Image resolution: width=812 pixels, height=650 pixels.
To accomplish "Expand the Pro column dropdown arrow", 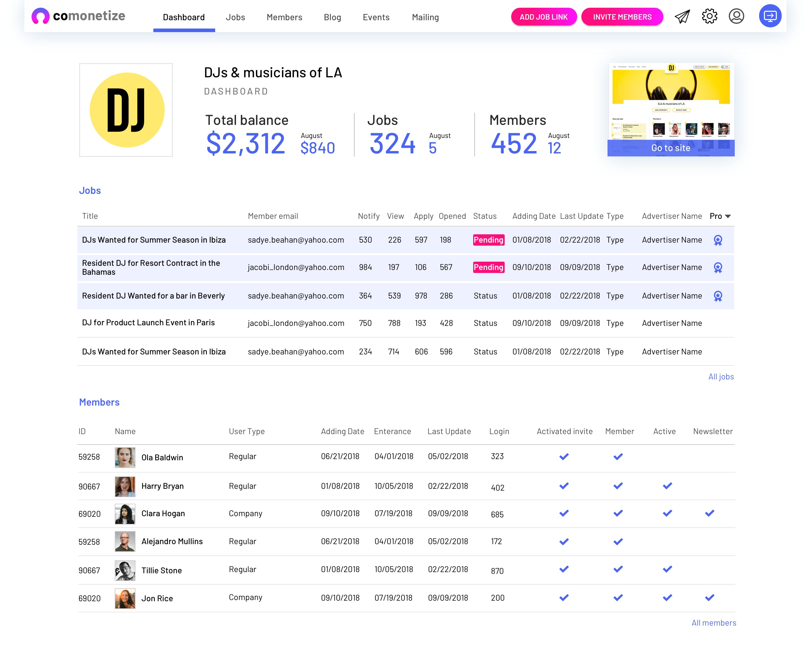I will 728,216.
